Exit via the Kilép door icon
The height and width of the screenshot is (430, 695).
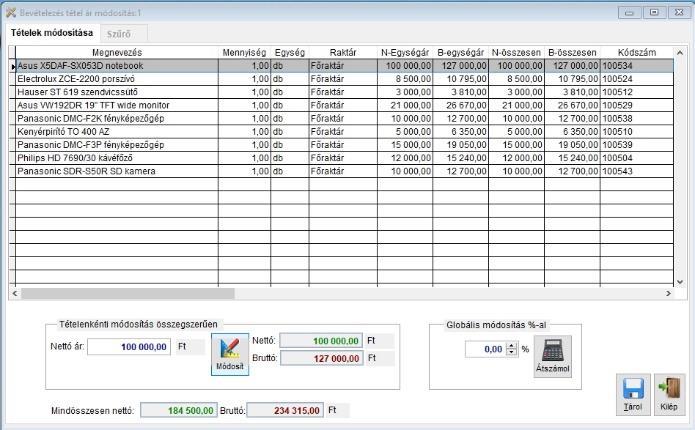pyautogui.click(x=669, y=394)
